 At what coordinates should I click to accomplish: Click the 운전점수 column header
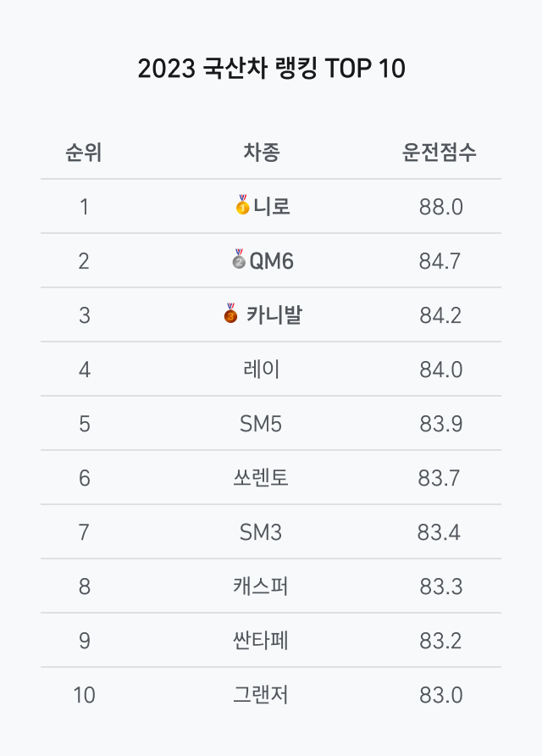coord(440,153)
